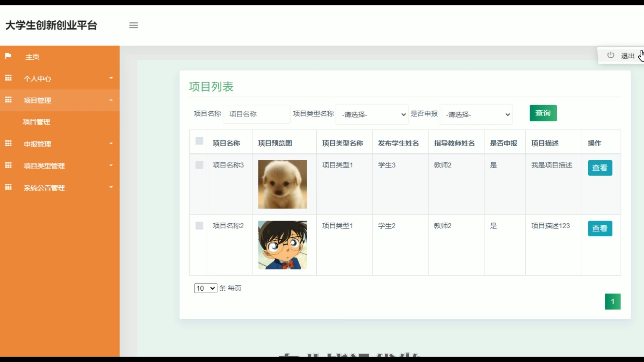Click the hamburger menu toggle icon
The height and width of the screenshot is (362, 644).
(133, 25)
